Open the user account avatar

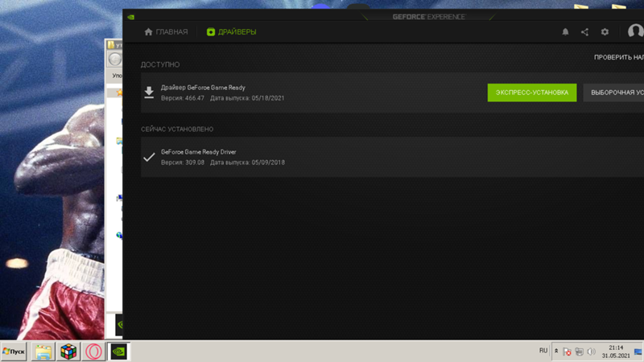tap(635, 31)
